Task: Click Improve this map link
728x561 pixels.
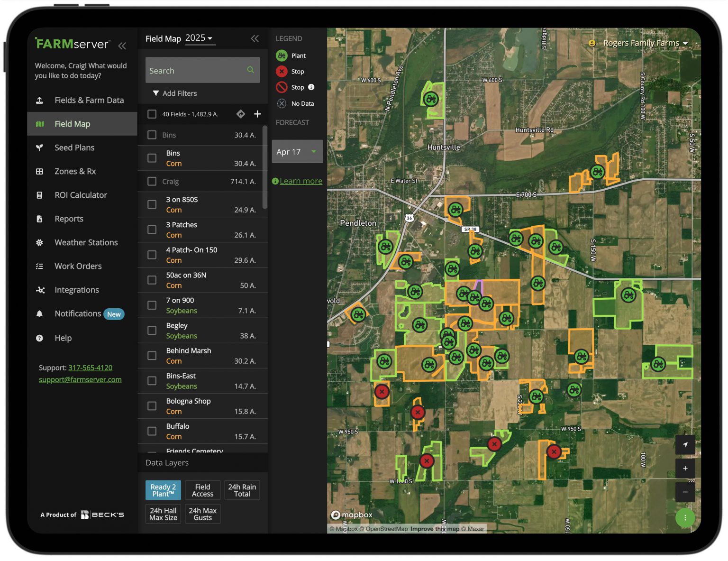Action: 435,529
